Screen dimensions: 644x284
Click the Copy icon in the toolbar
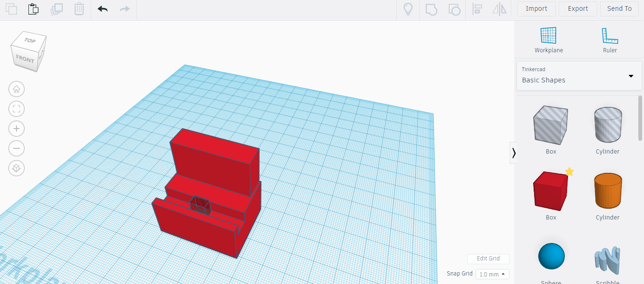pos(11,8)
